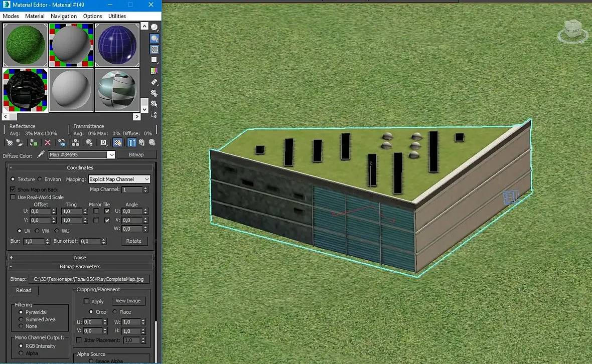Screen dimensions: 592x364
Task: Toggle the Backlight icon beside sample slots
Action: click(155, 39)
